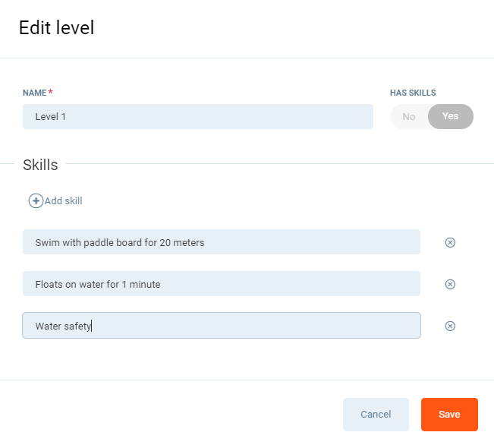Screen dimensions: 494x448
Task: Click the plus icon for Add skill
Action: coord(36,201)
